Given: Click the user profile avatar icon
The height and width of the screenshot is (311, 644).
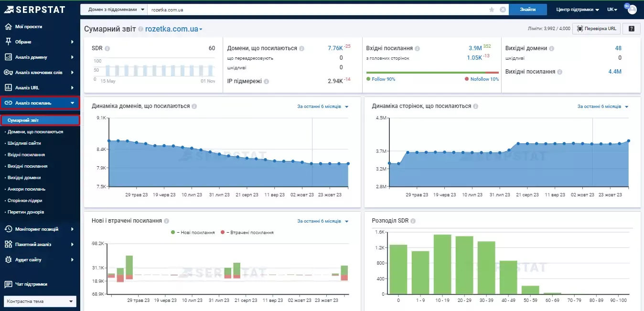Looking at the screenshot, I should tap(632, 10).
